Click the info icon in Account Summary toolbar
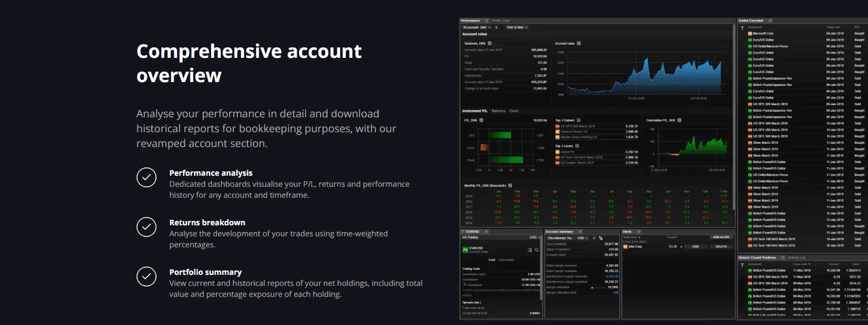 click(594, 238)
